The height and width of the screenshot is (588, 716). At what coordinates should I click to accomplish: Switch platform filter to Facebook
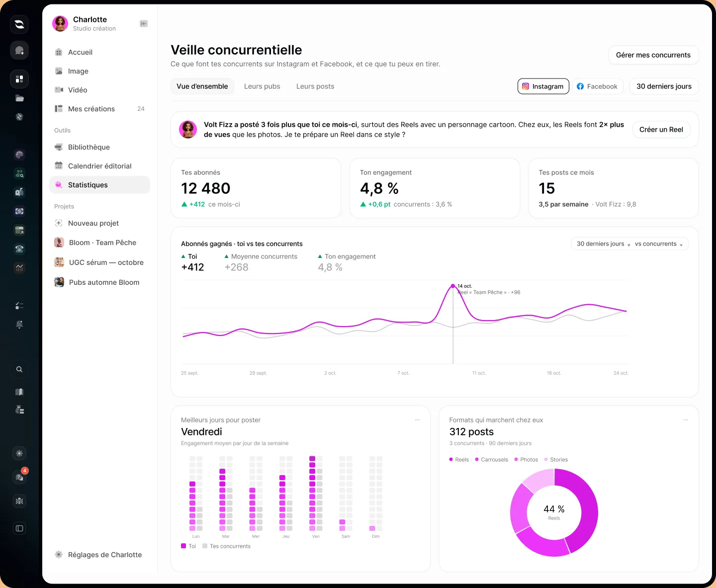click(x=598, y=86)
